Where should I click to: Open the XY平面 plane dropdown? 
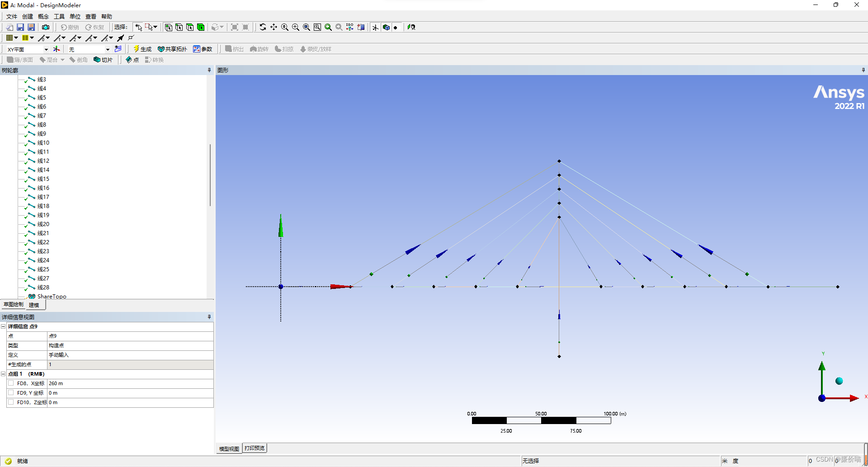tap(46, 49)
